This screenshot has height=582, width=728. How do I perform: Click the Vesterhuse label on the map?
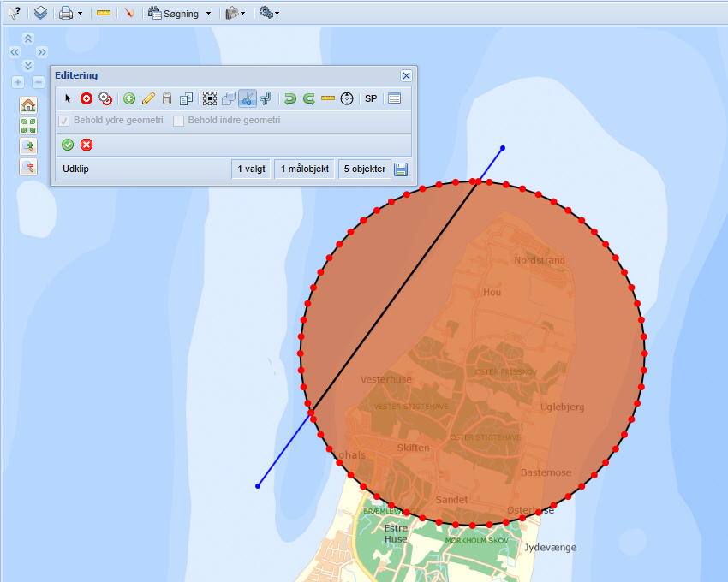click(x=386, y=379)
